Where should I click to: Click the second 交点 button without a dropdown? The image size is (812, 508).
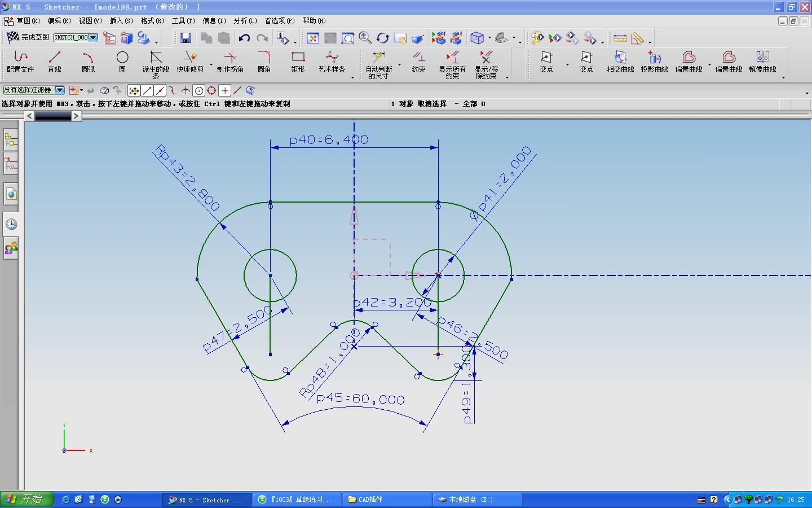(586, 62)
